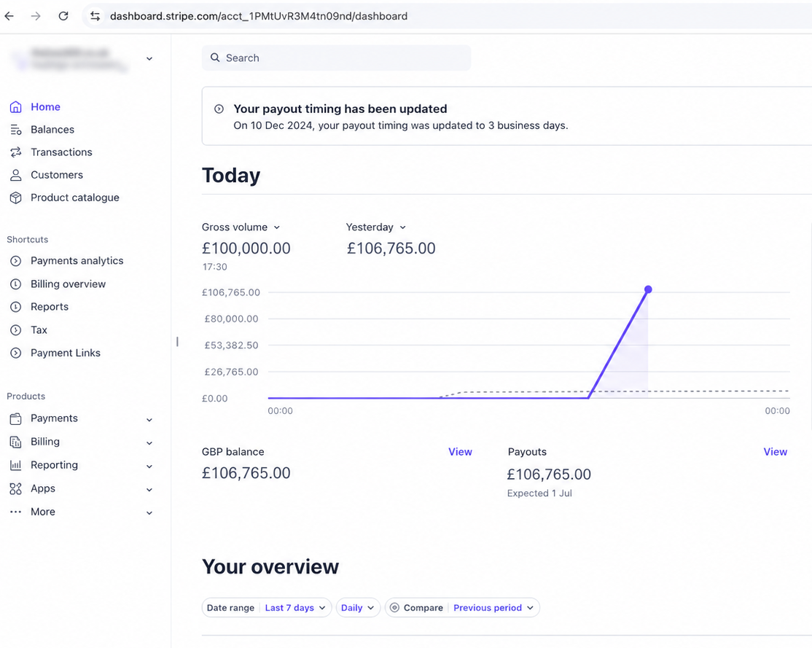Click the browser back arrow

click(x=9, y=16)
